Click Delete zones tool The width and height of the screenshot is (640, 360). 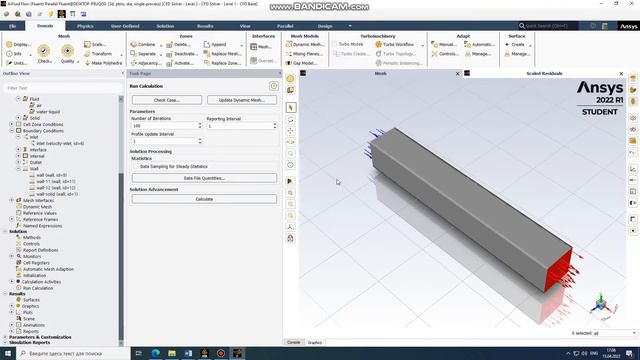coord(178,44)
